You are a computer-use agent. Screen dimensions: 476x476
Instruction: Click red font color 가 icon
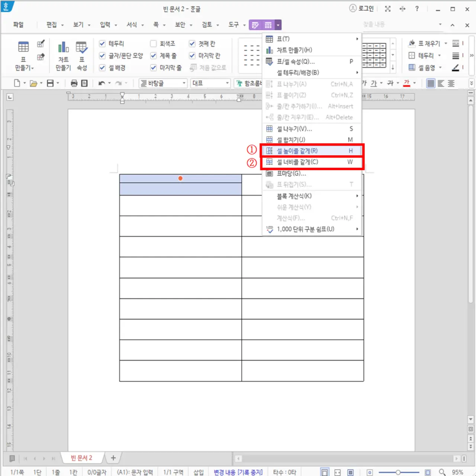click(x=407, y=83)
